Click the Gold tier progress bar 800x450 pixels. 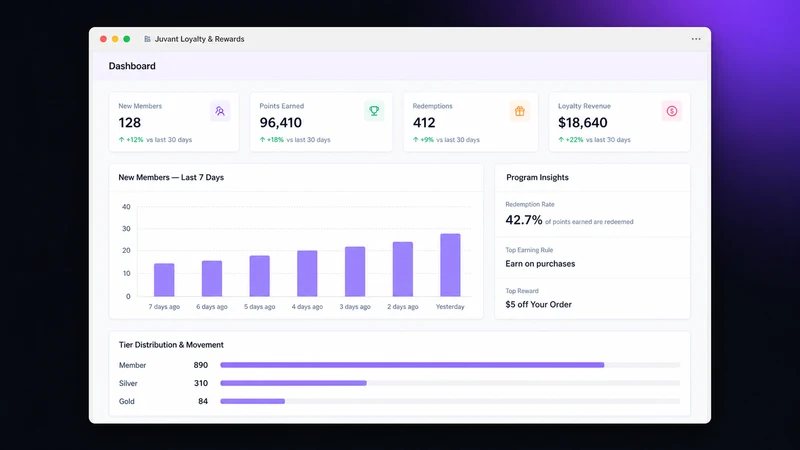pyautogui.click(x=450, y=401)
